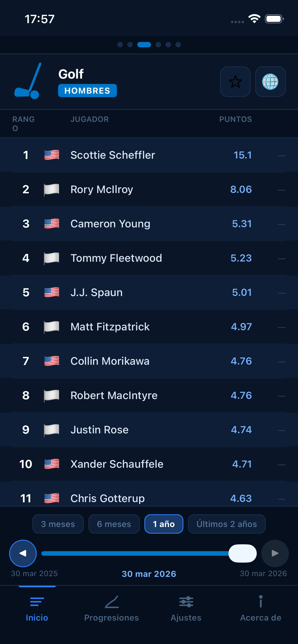
Task: Select the 1 año tab
Action: tap(164, 524)
